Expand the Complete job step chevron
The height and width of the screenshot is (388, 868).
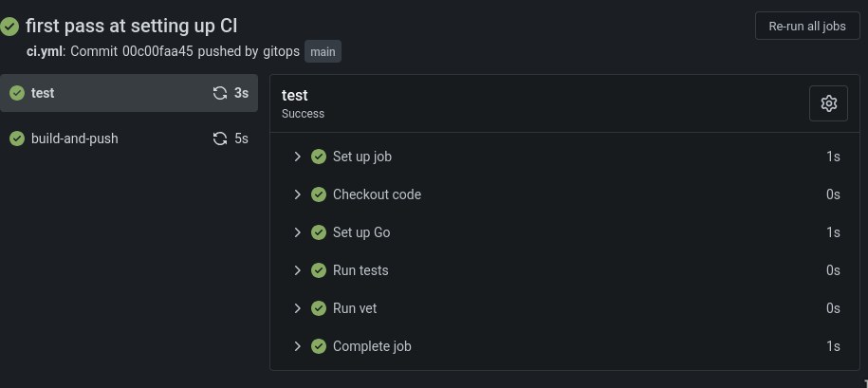click(x=297, y=346)
